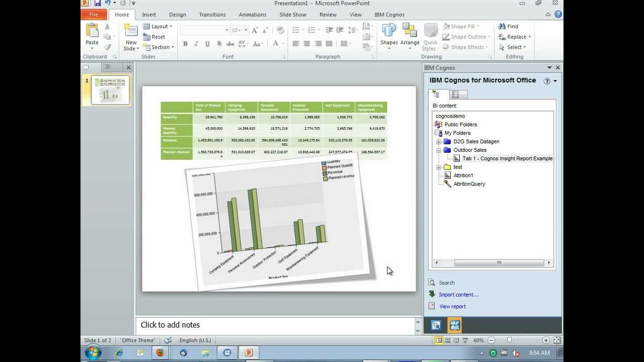Switch to Slide Sorter view

[447, 340]
